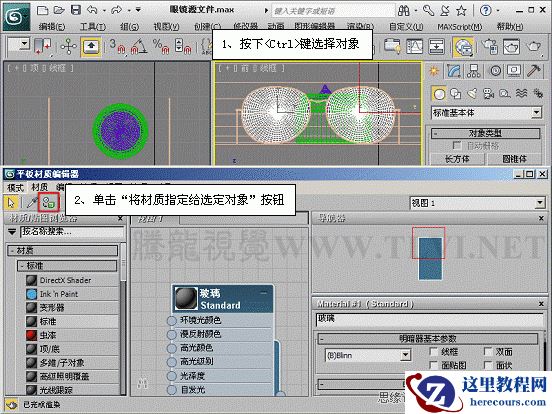Image resolution: width=552 pixels, height=414 pixels.
Task: Undo the last action with the arrow icon
Action: [x=92, y=10]
